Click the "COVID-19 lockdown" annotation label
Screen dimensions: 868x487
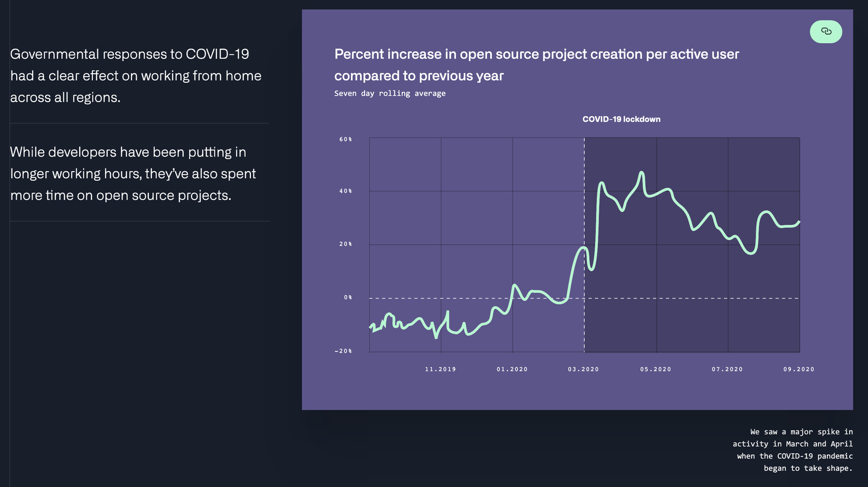point(621,119)
